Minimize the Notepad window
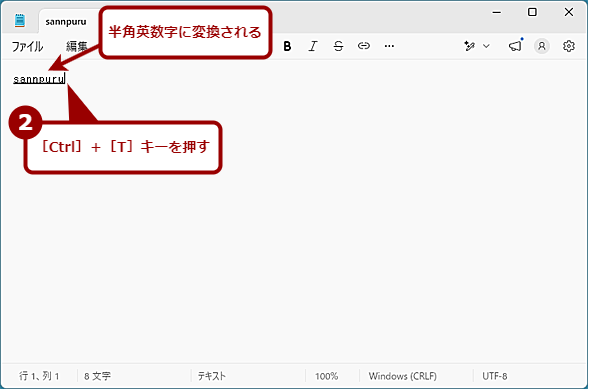 (497, 12)
